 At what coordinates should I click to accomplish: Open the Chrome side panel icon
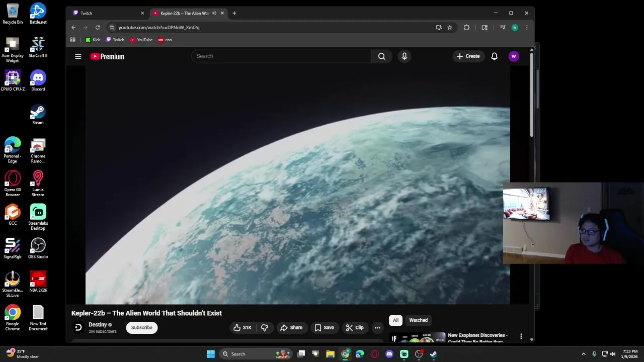(485, 28)
